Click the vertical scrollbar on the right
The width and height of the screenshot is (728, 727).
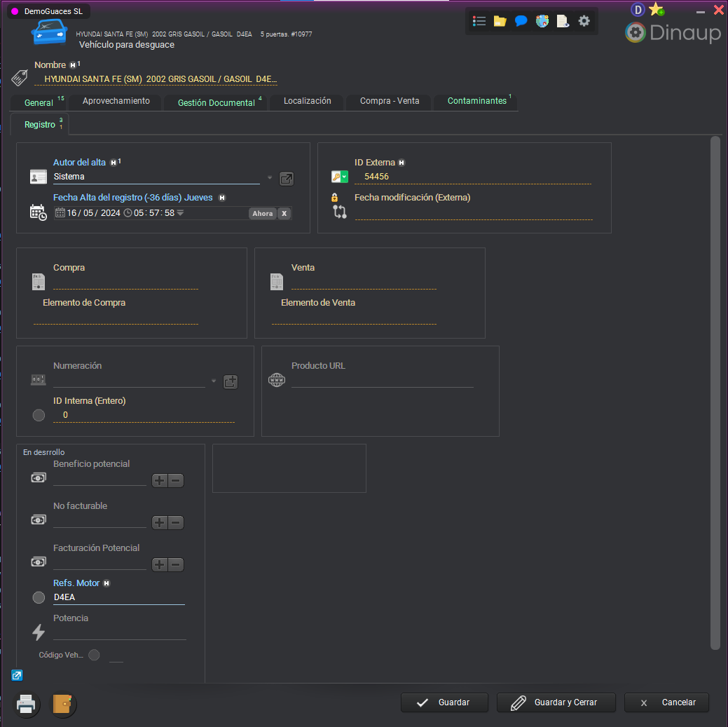coord(715,393)
